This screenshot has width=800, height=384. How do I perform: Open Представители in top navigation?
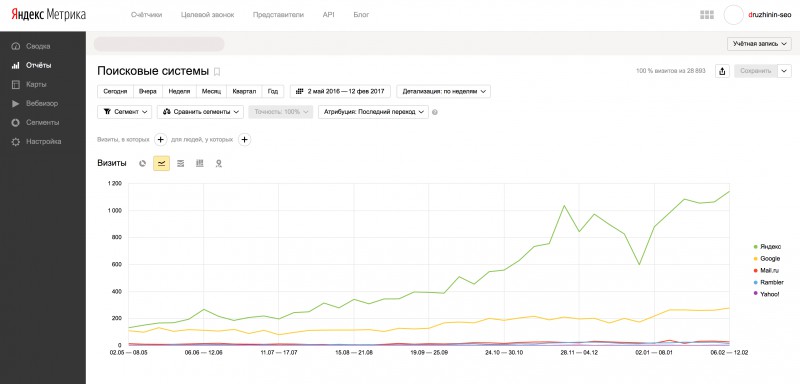[278, 15]
